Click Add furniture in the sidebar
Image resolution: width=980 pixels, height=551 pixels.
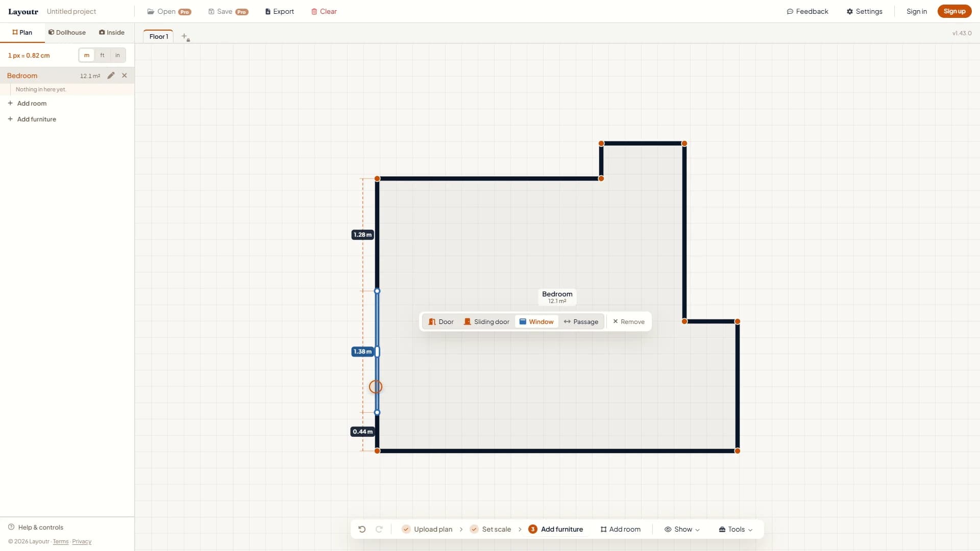pos(32,119)
